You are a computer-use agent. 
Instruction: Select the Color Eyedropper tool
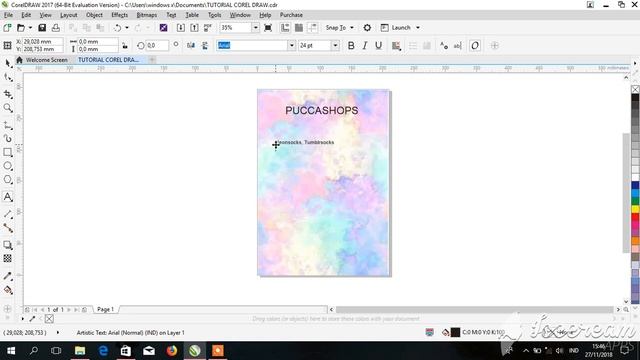pyautogui.click(x=8, y=276)
